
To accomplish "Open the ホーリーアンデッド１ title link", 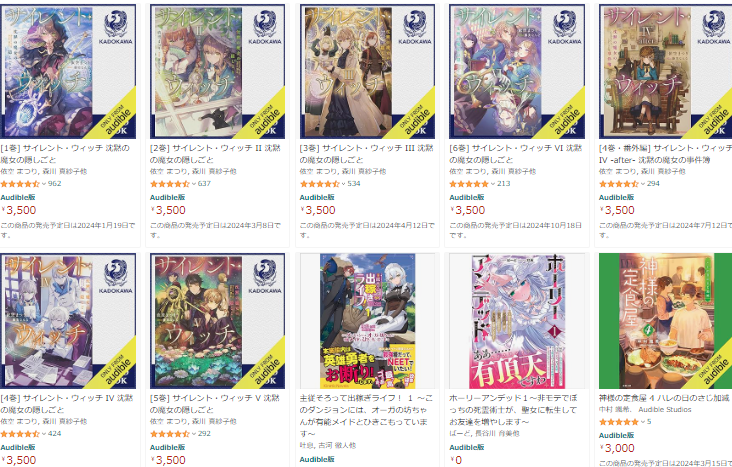I will [x=514, y=410].
